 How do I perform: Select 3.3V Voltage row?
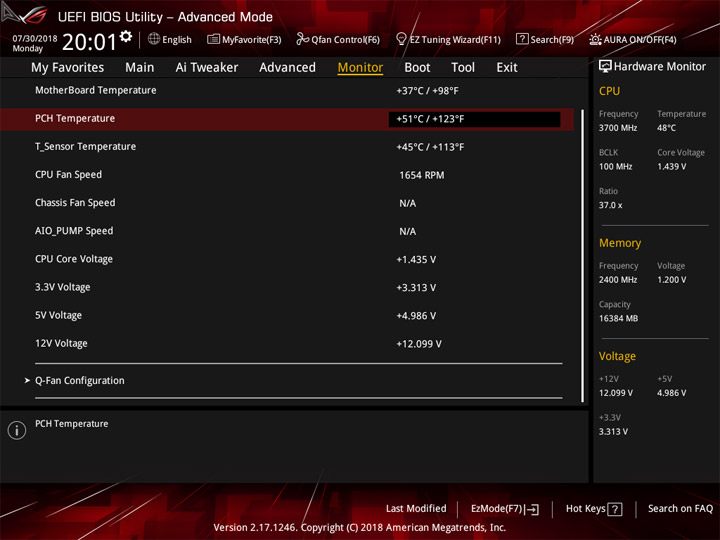tap(287, 287)
